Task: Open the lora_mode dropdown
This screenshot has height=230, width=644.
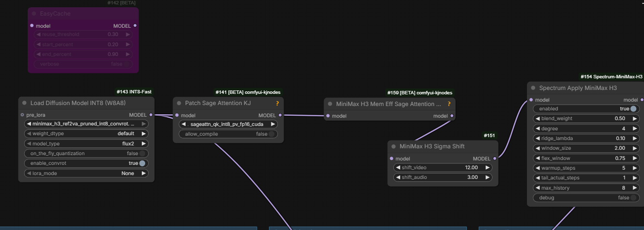Action: point(86,173)
